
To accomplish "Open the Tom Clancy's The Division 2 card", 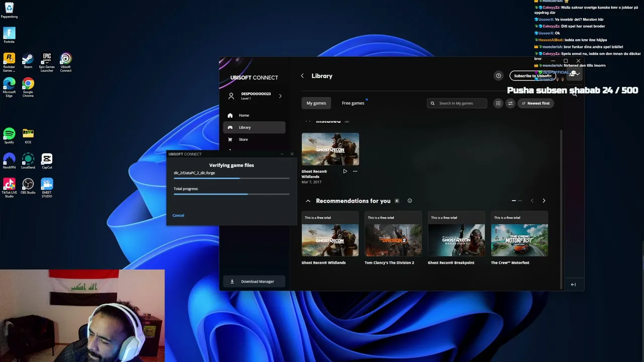I will 393,238.
